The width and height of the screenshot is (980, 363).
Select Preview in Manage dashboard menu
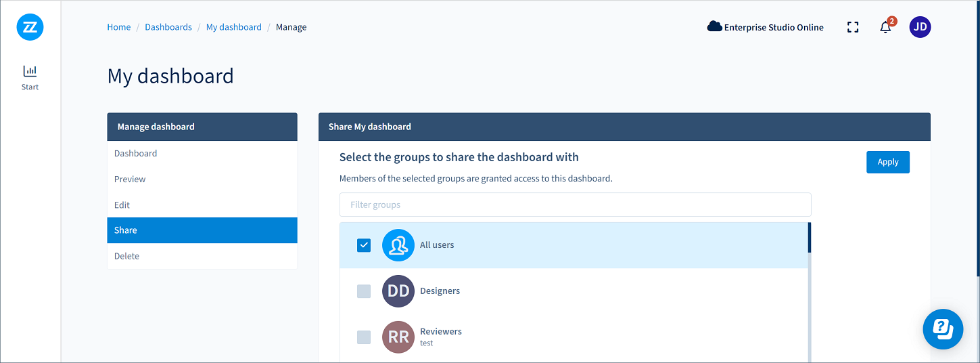click(x=130, y=179)
